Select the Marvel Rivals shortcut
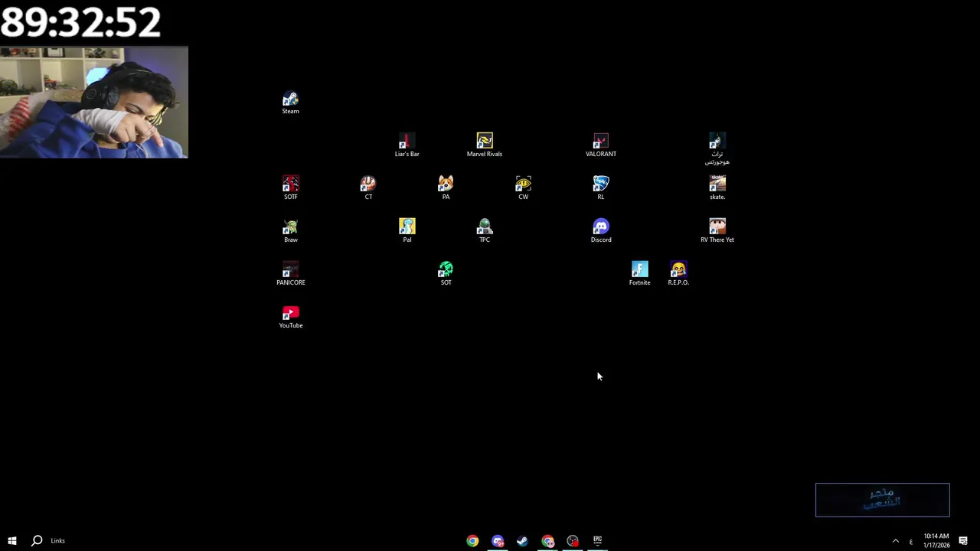980x551 pixels. click(x=485, y=145)
